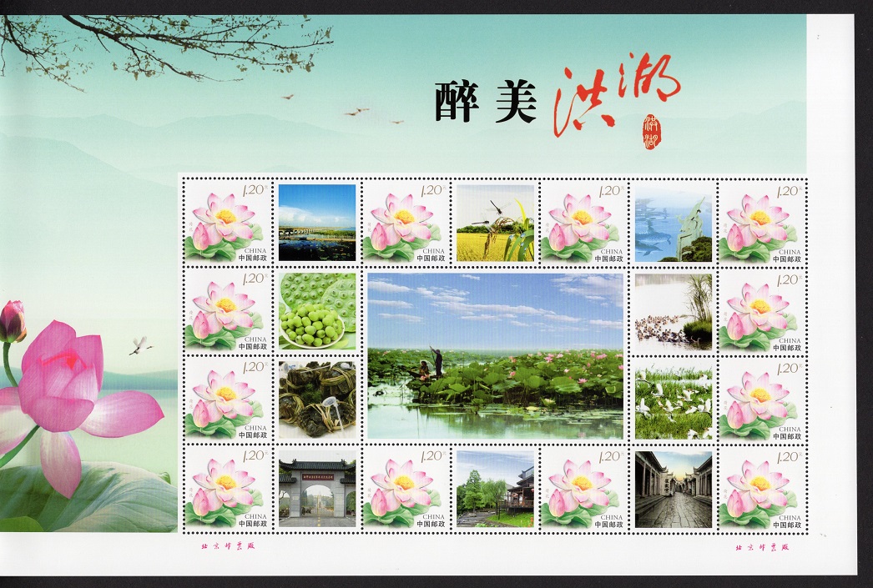
Task: Click the red calligraphy 洪湖 title
Action: pos(616,98)
